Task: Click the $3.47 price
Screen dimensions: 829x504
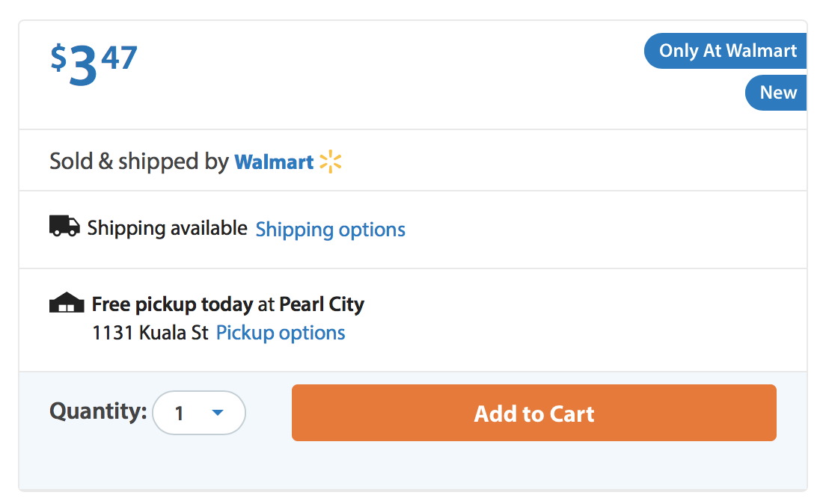Action: pos(94,64)
